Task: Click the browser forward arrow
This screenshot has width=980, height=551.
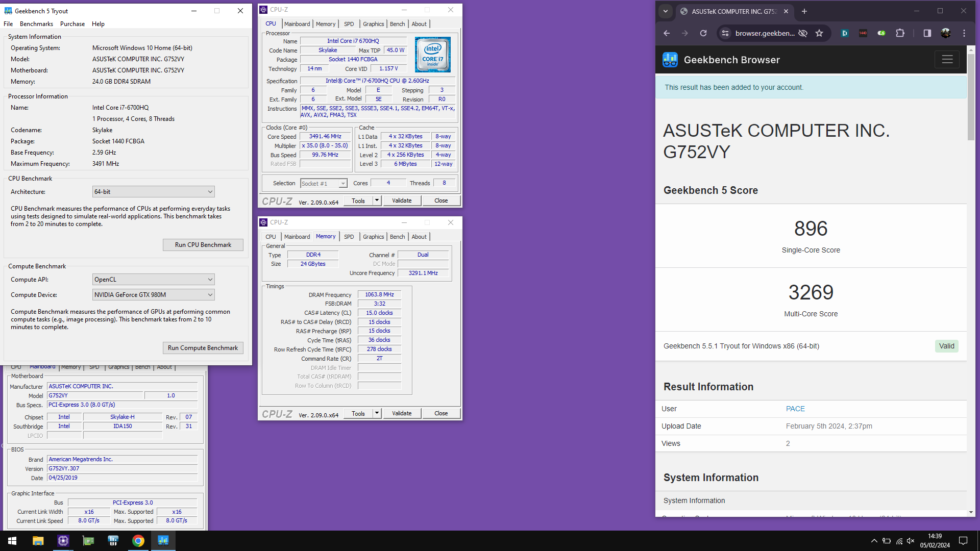Action: [x=685, y=33]
